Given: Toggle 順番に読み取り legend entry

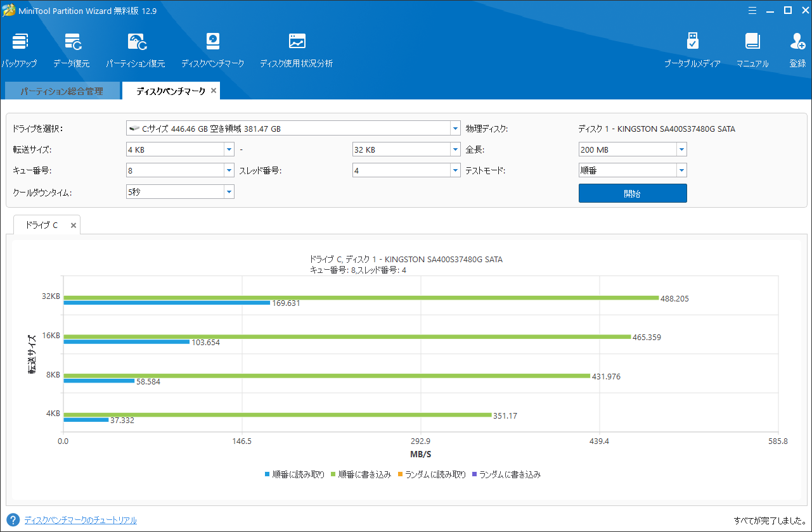Looking at the screenshot, I should pos(295,474).
